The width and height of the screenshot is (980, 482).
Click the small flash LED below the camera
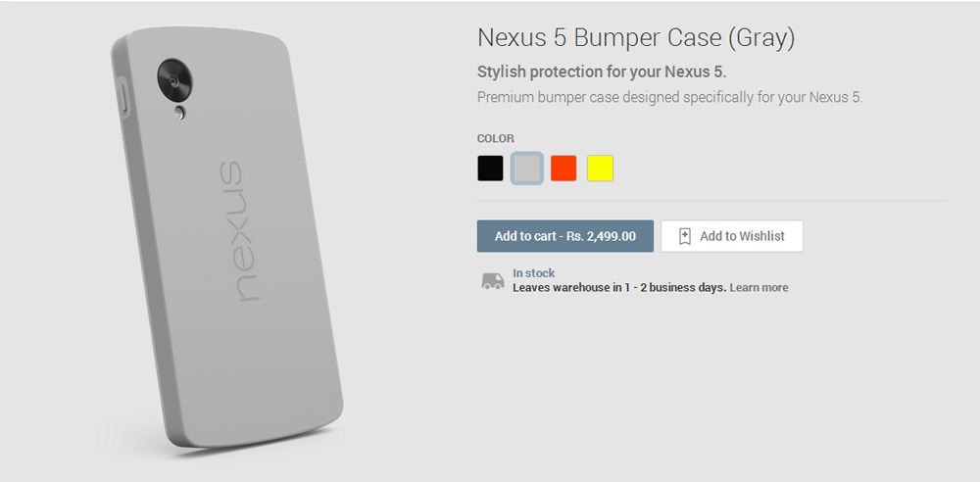click(180, 113)
